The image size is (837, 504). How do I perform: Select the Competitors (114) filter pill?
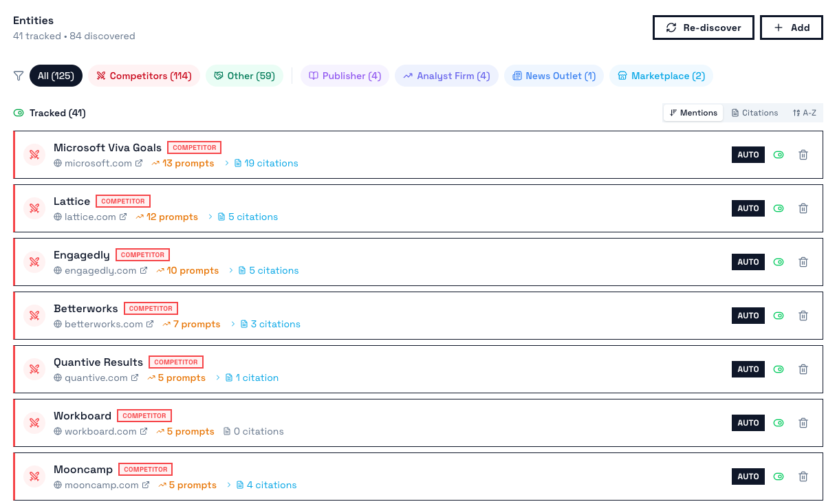[144, 76]
